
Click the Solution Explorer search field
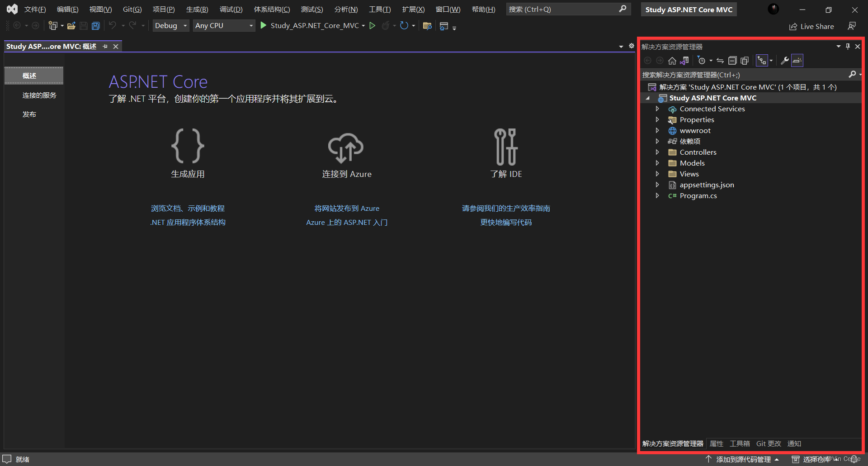click(744, 75)
